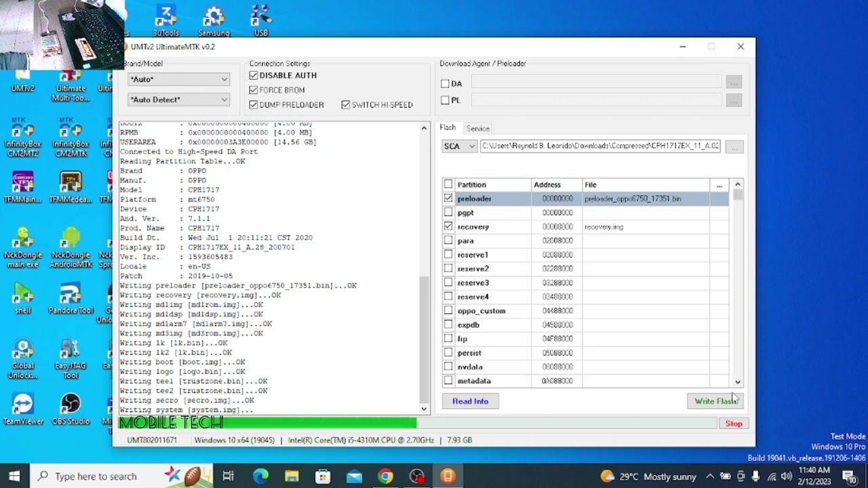Select the NckDongle AndroidMTK icon
This screenshot has height=488, width=868.
71,248
